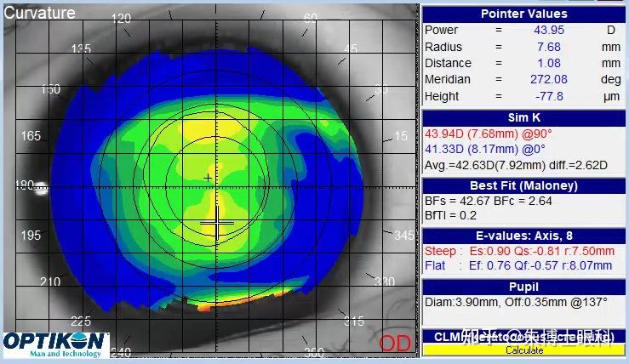Click the Curvature map title
The height and width of the screenshot is (364, 629).
click(x=39, y=13)
